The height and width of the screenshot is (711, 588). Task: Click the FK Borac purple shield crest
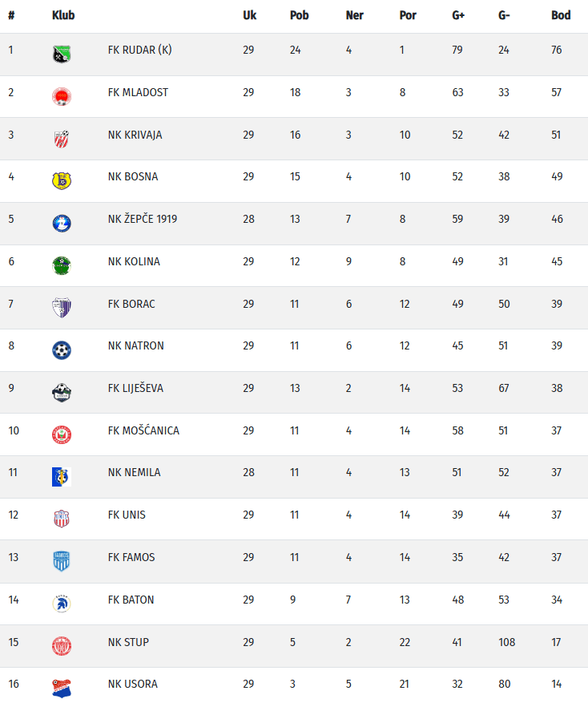pos(62,308)
